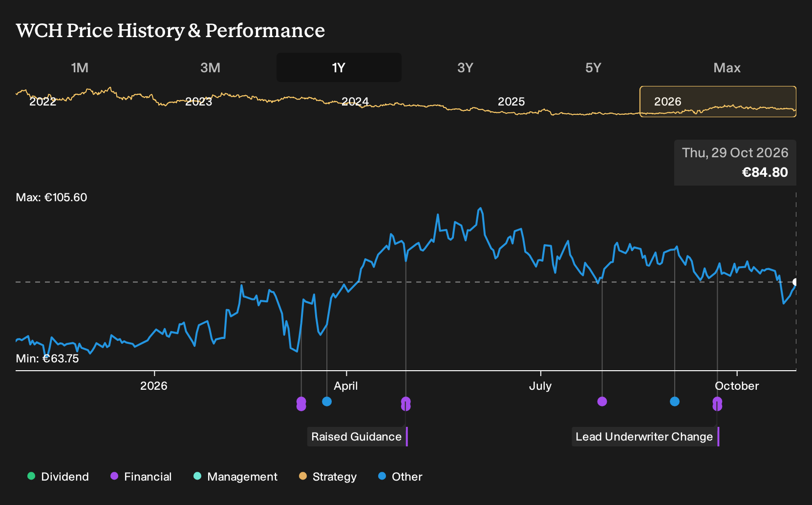
Task: Open the Raised Guidance event label
Action: [x=357, y=437]
